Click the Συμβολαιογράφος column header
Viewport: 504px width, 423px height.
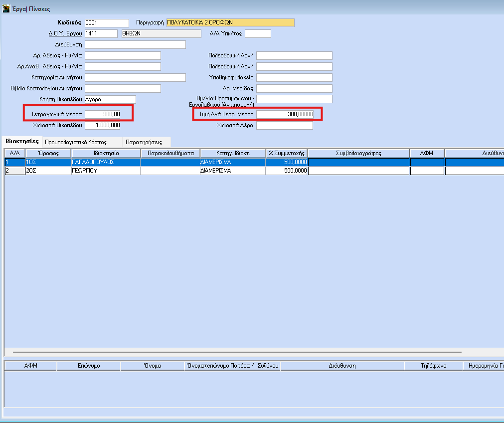point(358,153)
